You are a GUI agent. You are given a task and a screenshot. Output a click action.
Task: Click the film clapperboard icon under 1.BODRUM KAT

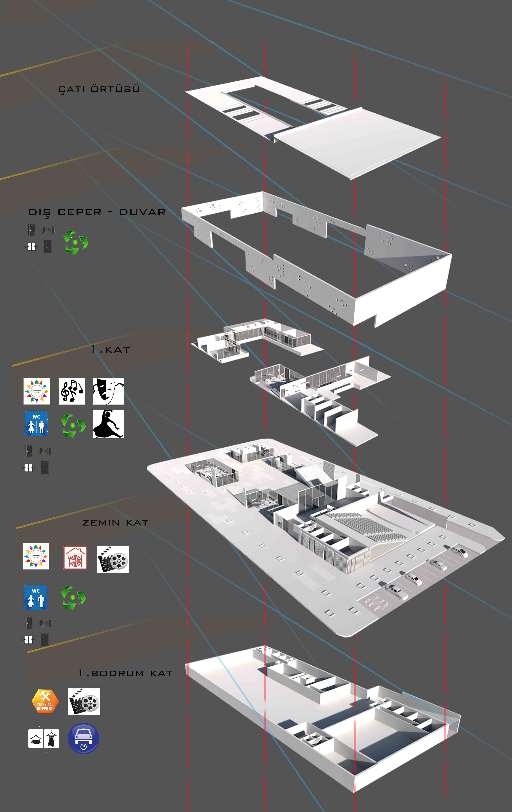pyautogui.click(x=84, y=701)
